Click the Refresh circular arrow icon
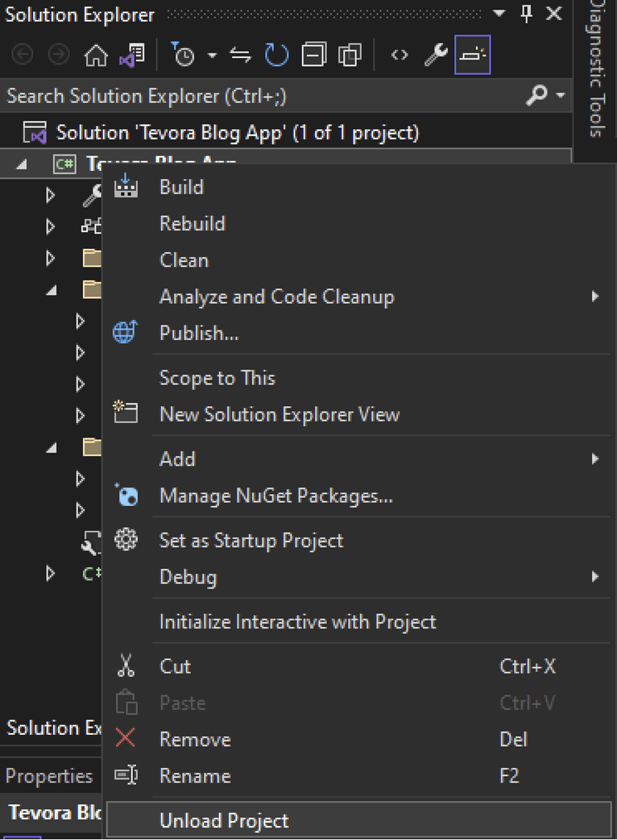The width and height of the screenshot is (617, 840). [x=277, y=54]
